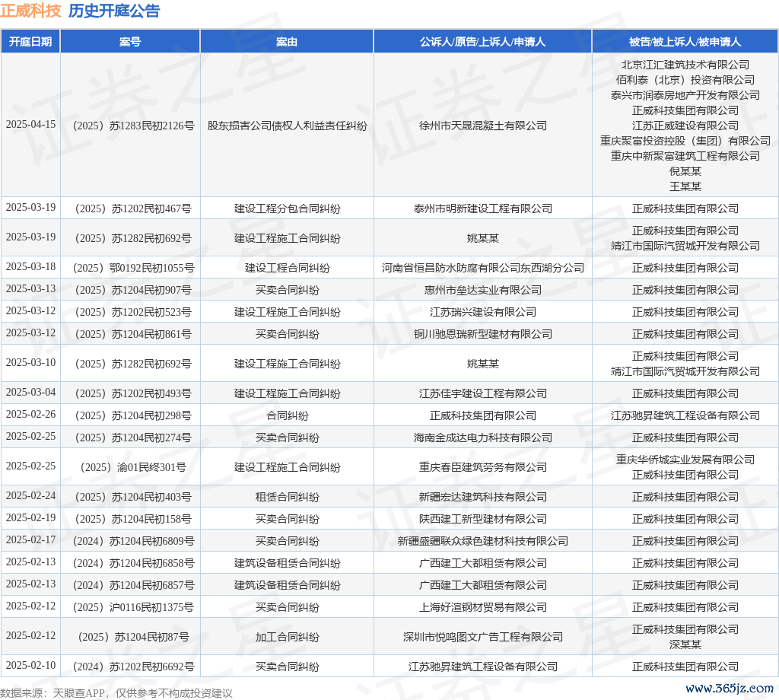This screenshot has height=700, width=779.
Task: Click case number (2025)苏1204民初907号
Action: click(134, 290)
